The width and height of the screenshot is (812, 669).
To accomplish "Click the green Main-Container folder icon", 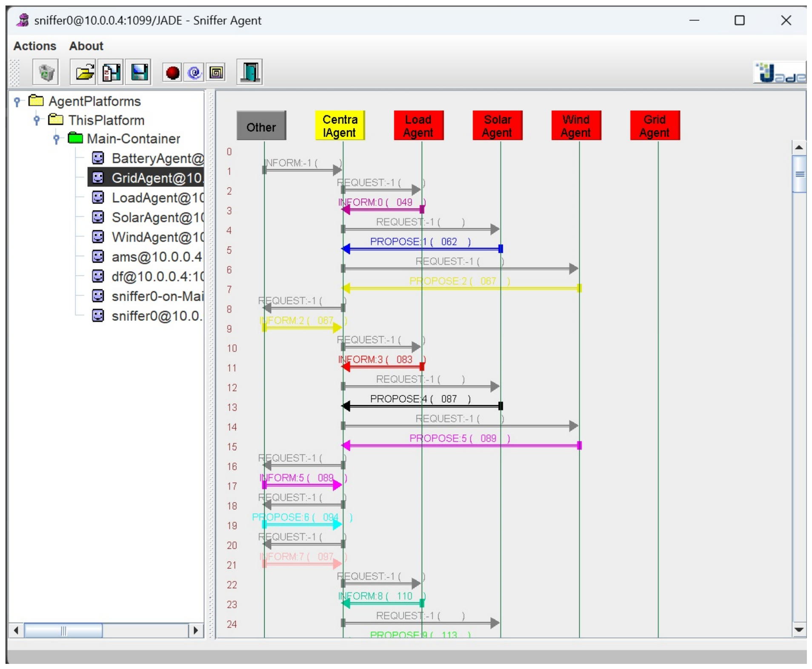I will click(x=75, y=138).
